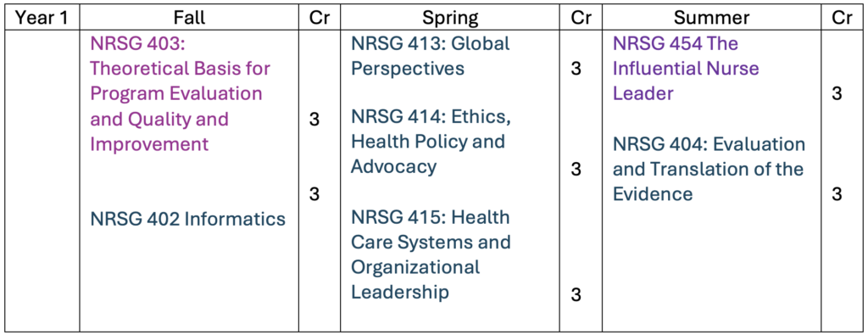The height and width of the screenshot is (335, 868).
Task: Click NRSG 415: Health Care Systems course
Action: [x=431, y=254]
